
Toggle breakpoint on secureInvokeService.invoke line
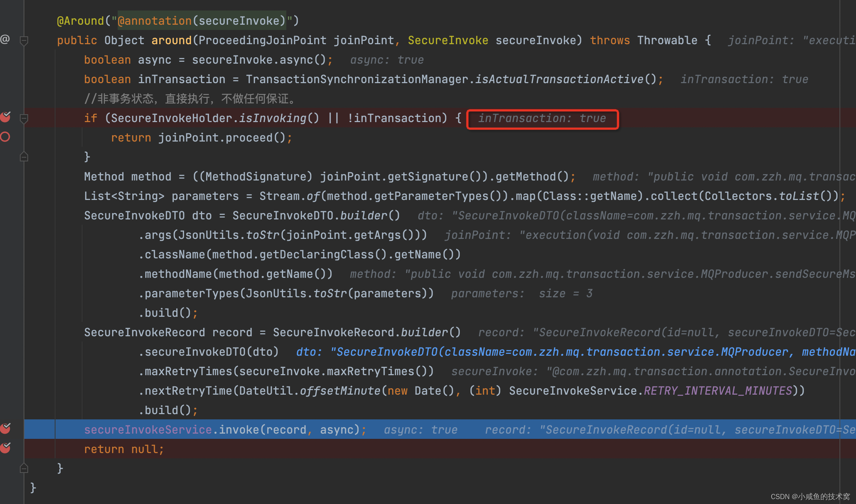pos(5,428)
